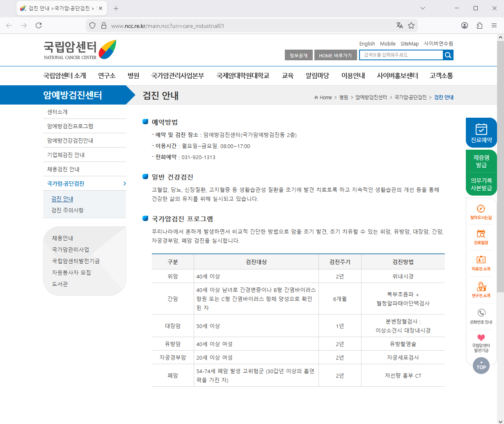The height and width of the screenshot is (424, 504).
Task: Click the 전화번호 안내 phone icon
Action: [x=481, y=313]
